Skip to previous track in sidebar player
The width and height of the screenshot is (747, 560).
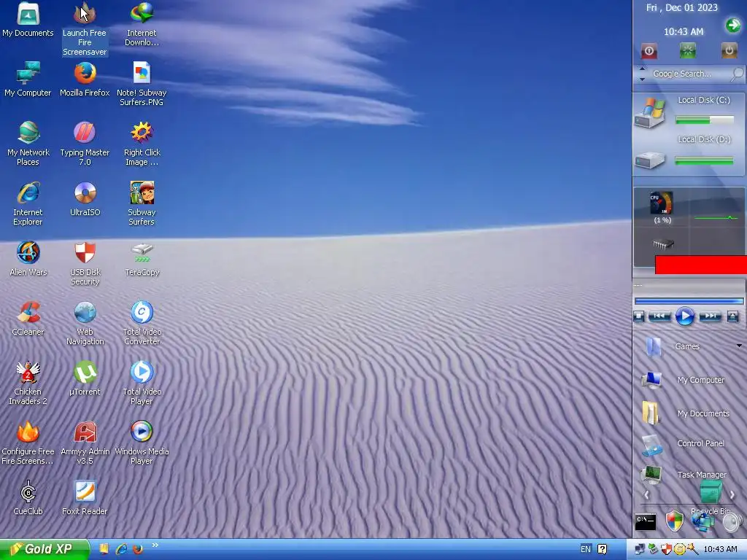click(x=659, y=316)
